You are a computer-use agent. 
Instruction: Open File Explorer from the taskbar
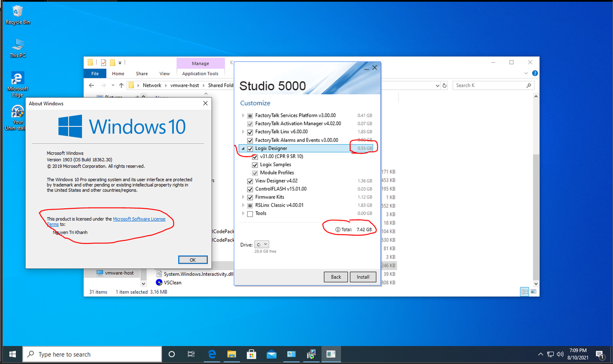pos(232,354)
